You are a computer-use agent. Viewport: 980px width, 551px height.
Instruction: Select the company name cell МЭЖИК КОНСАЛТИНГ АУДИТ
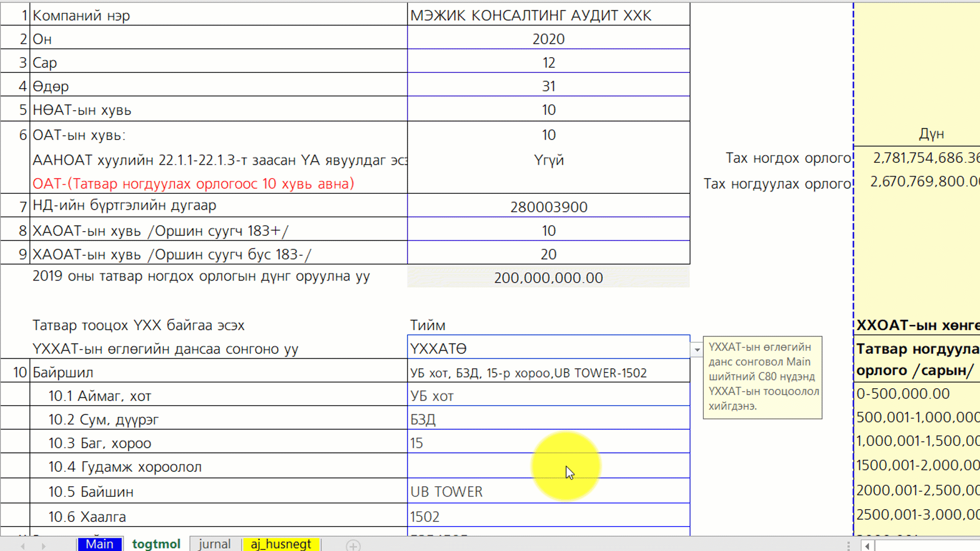(x=548, y=15)
